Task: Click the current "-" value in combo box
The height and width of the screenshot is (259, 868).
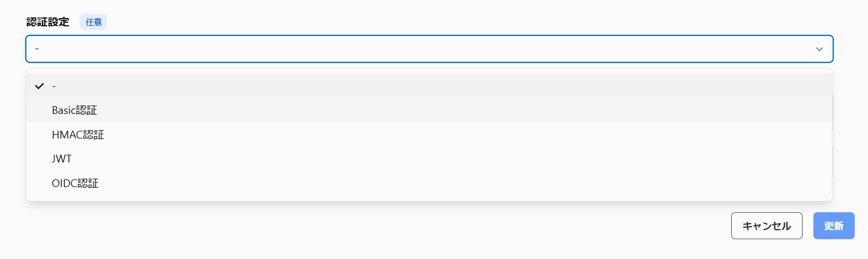Action: click(37, 49)
